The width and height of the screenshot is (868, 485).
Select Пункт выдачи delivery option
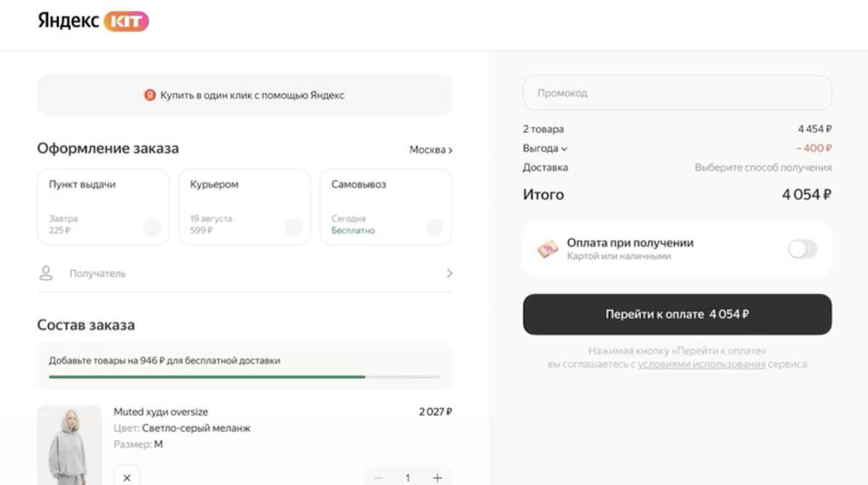click(103, 207)
